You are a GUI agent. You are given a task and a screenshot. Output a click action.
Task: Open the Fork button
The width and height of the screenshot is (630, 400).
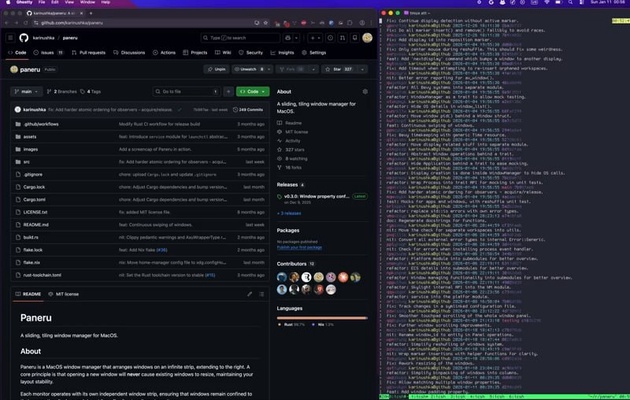292,69
